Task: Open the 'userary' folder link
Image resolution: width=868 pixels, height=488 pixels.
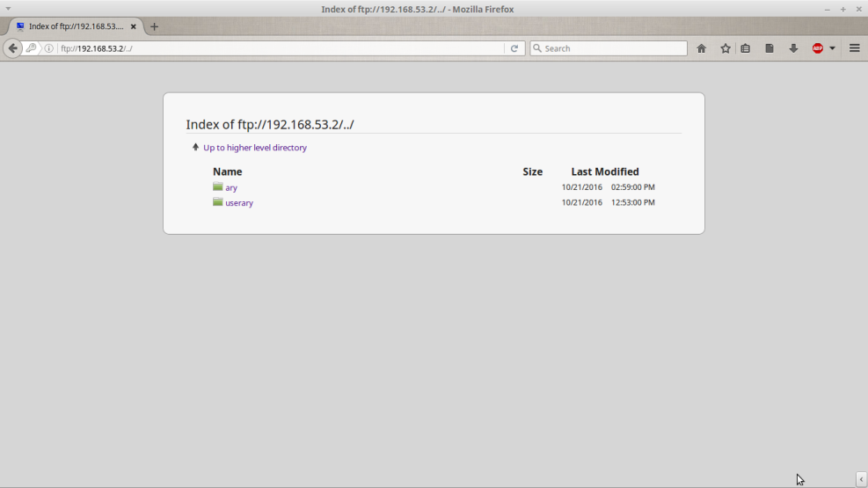Action: coord(238,203)
